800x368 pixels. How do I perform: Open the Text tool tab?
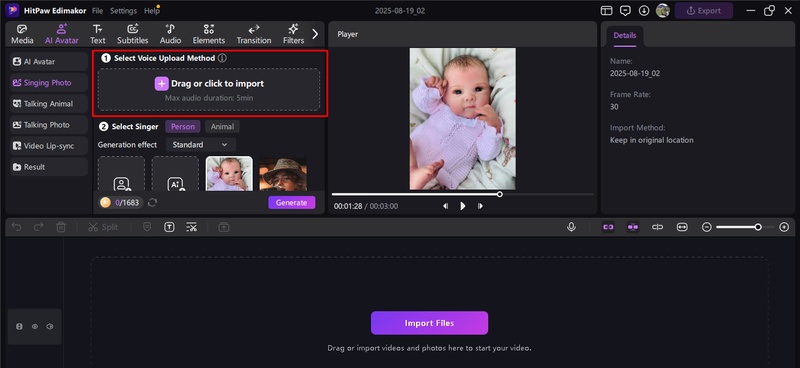(97, 34)
